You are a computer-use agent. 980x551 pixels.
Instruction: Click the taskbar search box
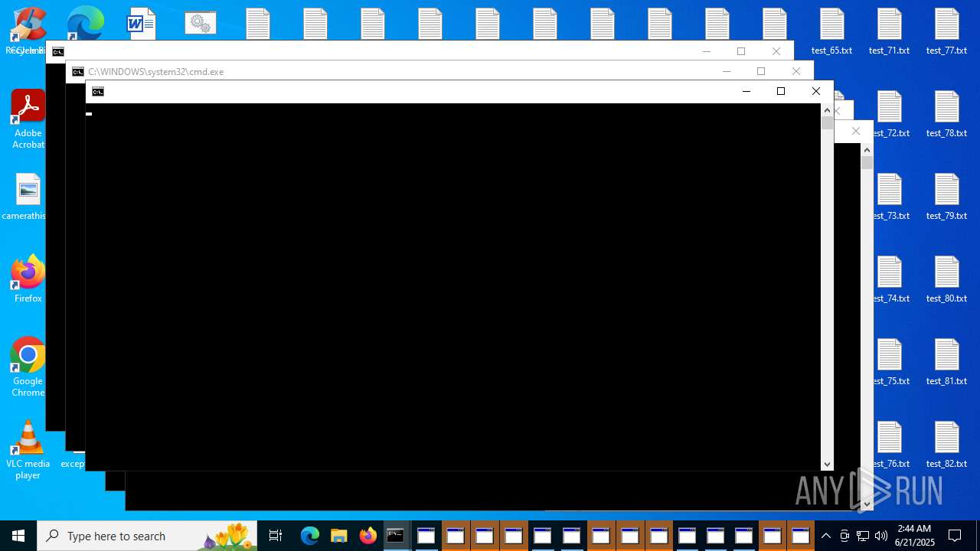coord(147,536)
